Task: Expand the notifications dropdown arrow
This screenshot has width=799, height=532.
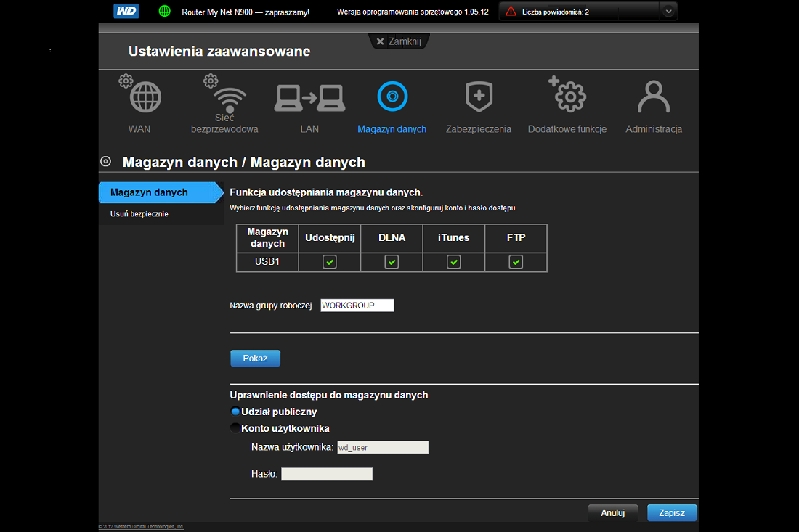Action: pos(668,11)
